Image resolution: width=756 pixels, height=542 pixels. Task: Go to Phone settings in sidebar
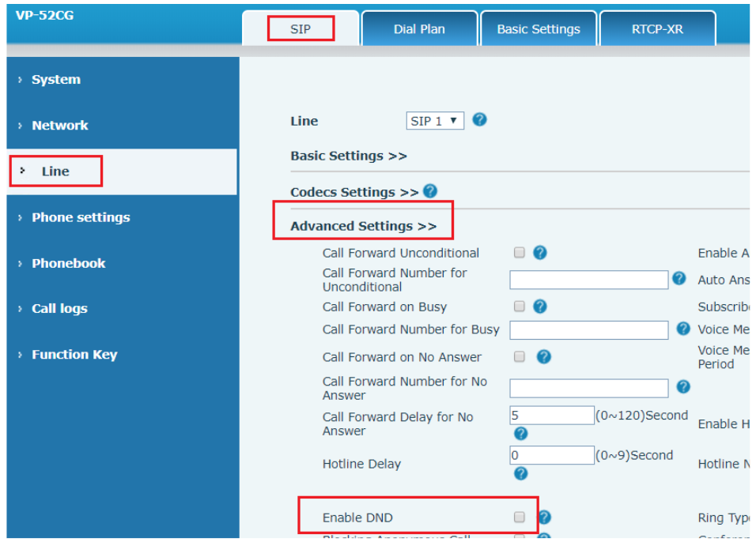tap(81, 217)
